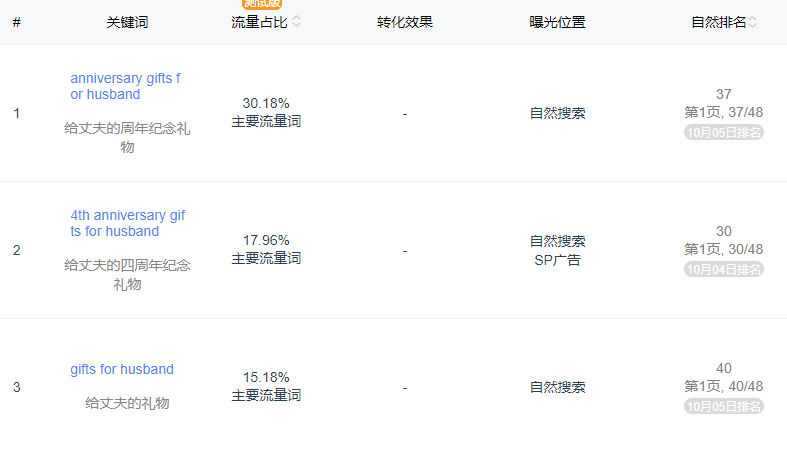Click the 测试版 orange badge

pos(262,4)
